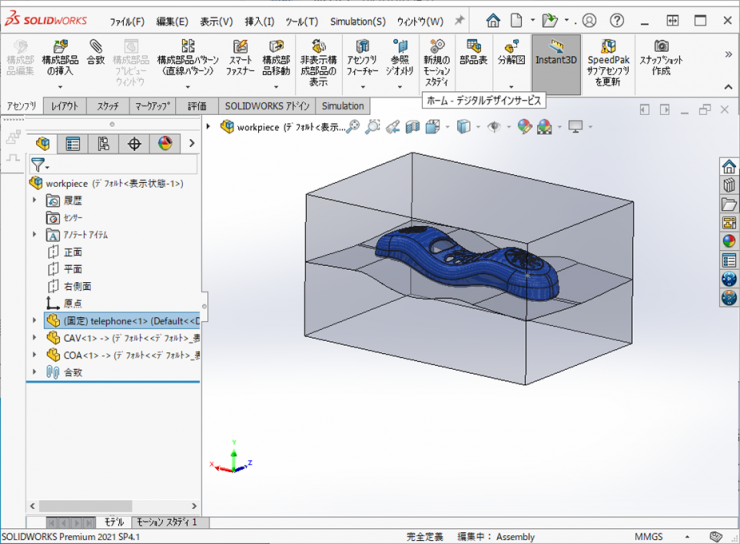Open the 挿入(I) menu

click(259, 21)
